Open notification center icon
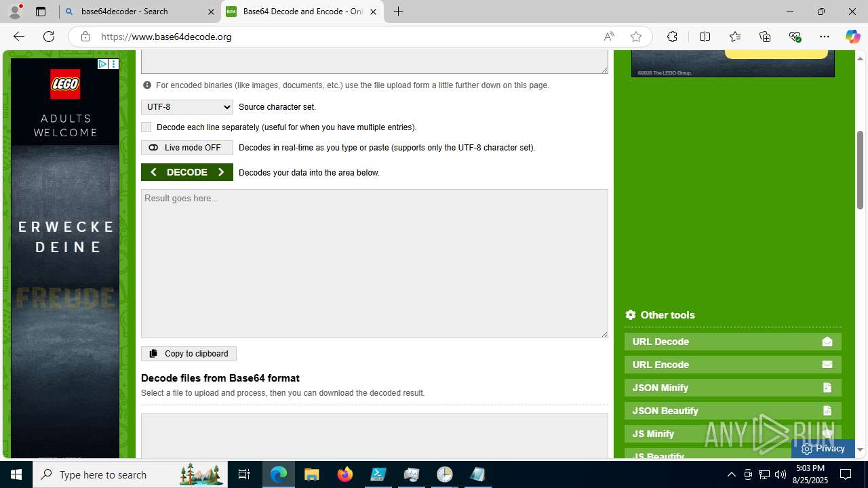 (x=846, y=474)
